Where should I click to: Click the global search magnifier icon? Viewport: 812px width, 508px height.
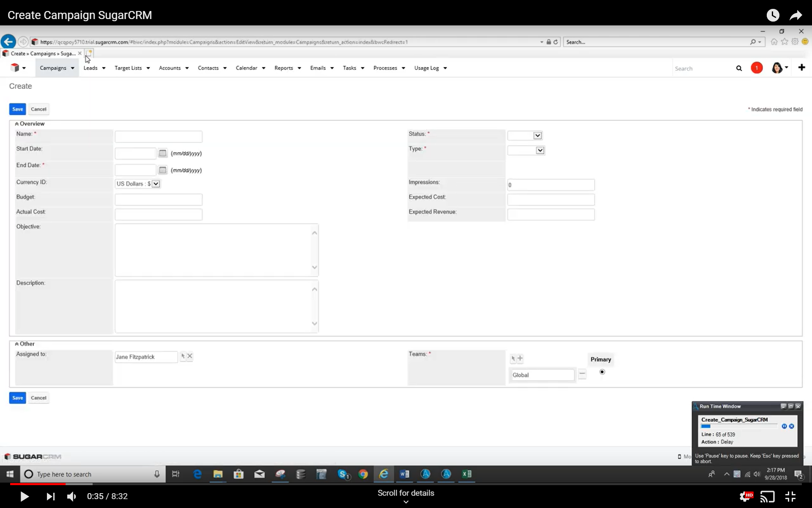[x=739, y=68]
